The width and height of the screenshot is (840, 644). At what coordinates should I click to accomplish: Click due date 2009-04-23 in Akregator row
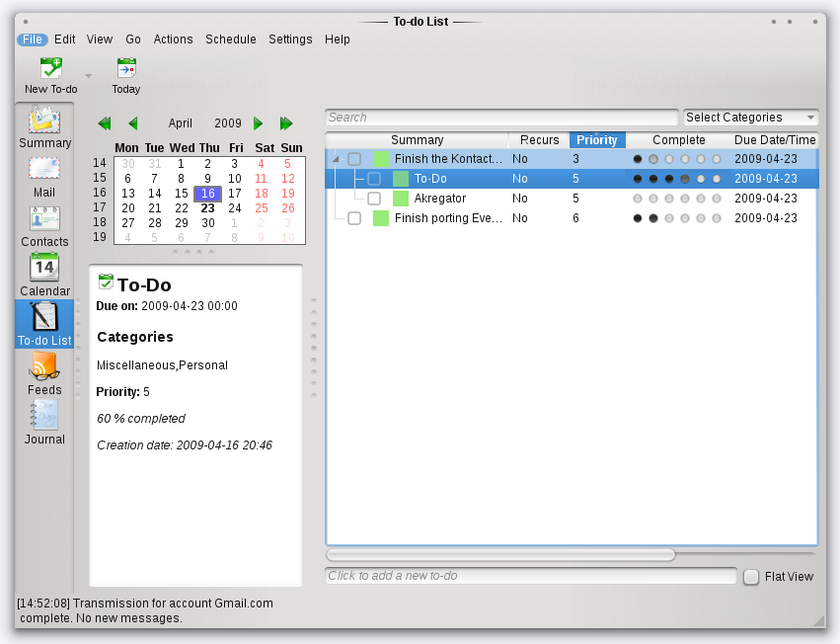(x=766, y=199)
